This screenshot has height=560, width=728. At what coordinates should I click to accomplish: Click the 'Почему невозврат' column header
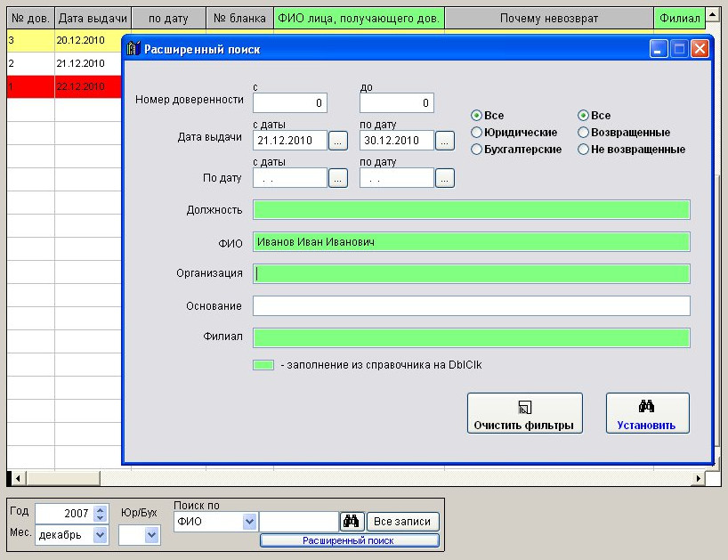(548, 19)
